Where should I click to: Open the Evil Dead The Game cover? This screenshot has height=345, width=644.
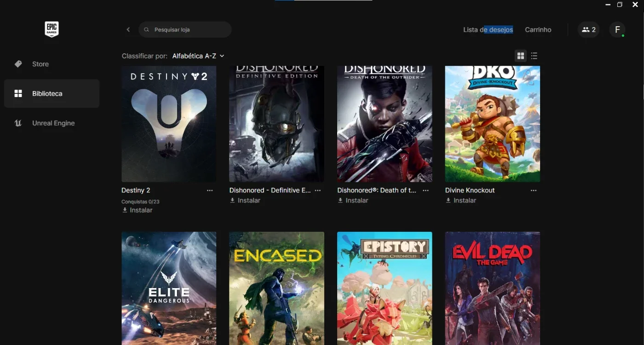(493, 288)
